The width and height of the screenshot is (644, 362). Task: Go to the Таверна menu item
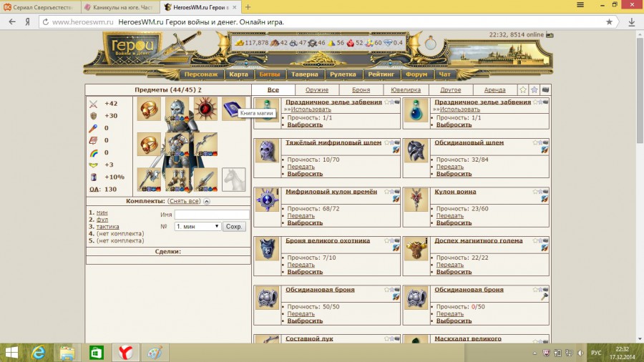pyautogui.click(x=305, y=74)
